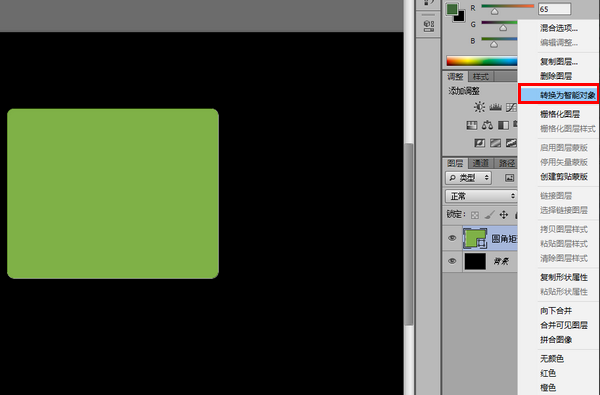The height and width of the screenshot is (395, 600).
Task: Add a Curves adjustment icon
Action: pos(511,107)
